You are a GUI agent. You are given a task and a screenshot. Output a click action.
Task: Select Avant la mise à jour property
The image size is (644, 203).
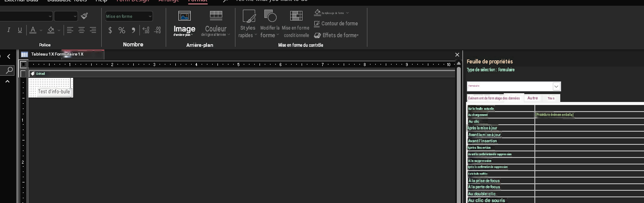pos(484,135)
